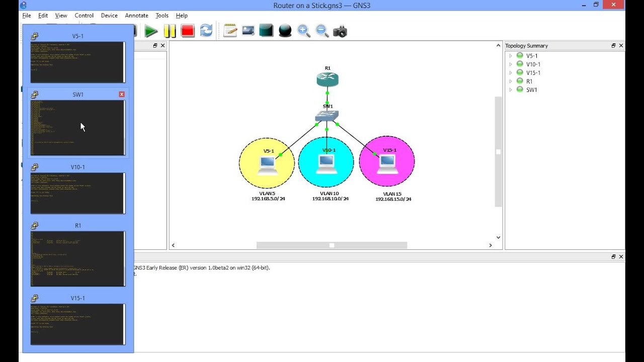Close the left docked panel
This screenshot has width=644, height=362.
point(163,46)
